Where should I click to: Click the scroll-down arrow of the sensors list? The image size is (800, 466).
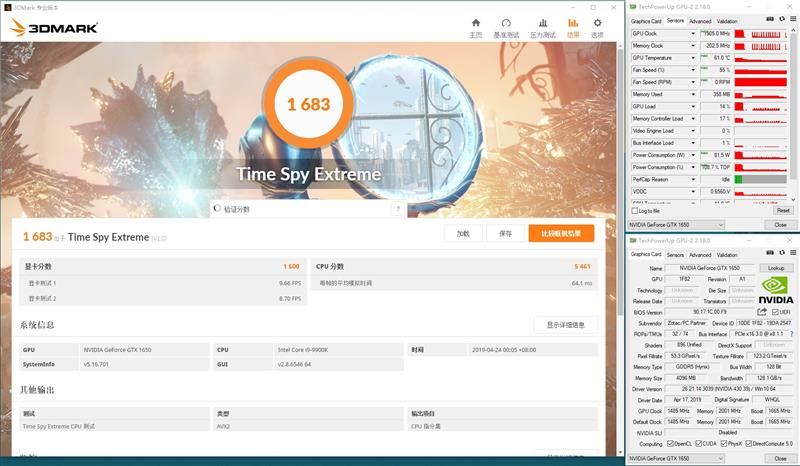[x=793, y=200]
